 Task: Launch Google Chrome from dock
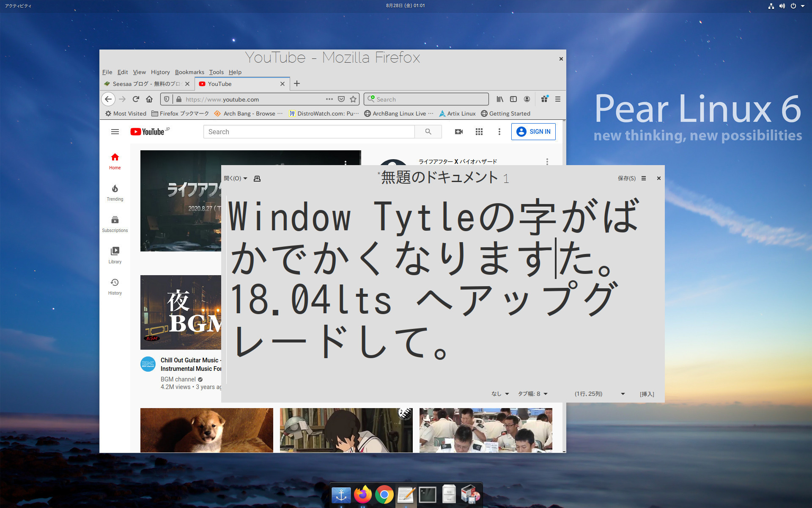tap(384, 494)
